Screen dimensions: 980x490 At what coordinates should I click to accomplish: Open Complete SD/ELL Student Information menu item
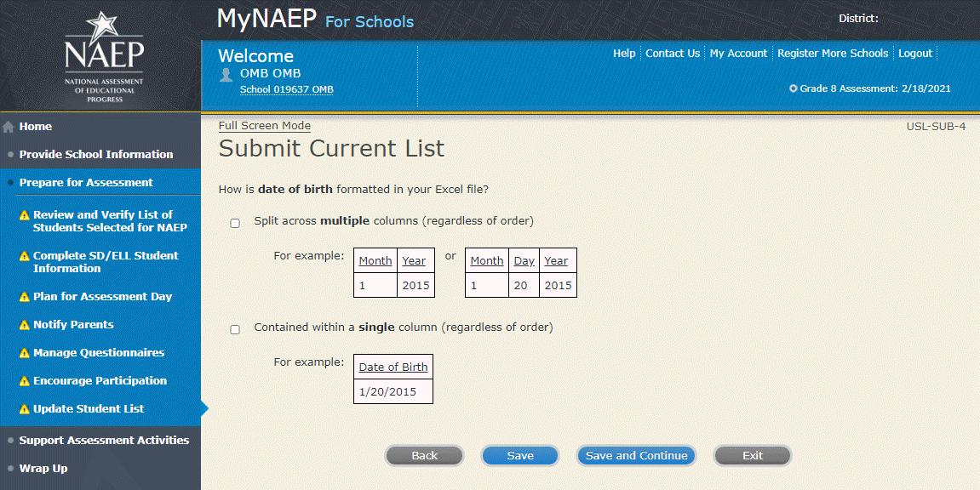coord(106,262)
